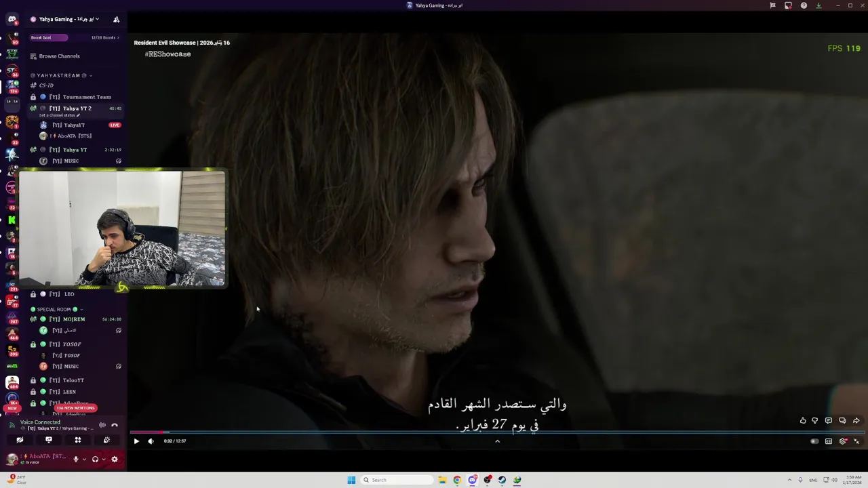Open the Discord help question icon
868x488 pixels.
click(x=804, y=5)
